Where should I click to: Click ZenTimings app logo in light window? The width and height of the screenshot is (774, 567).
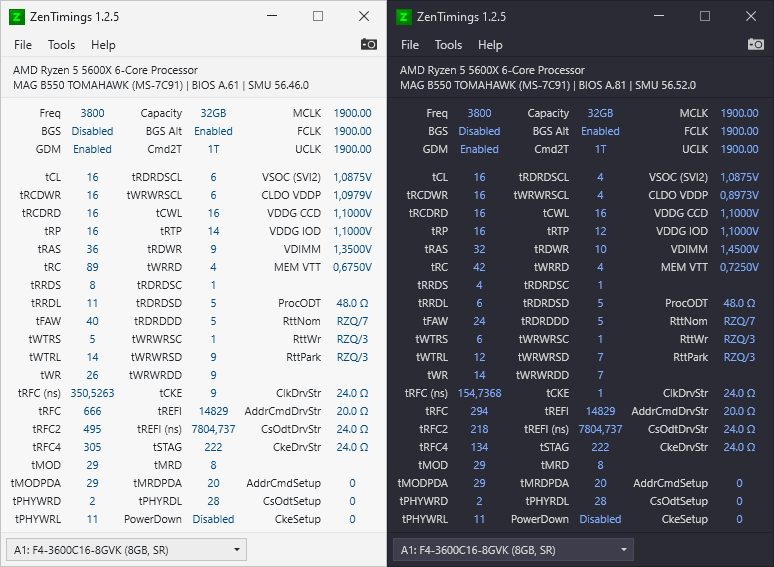(16, 17)
